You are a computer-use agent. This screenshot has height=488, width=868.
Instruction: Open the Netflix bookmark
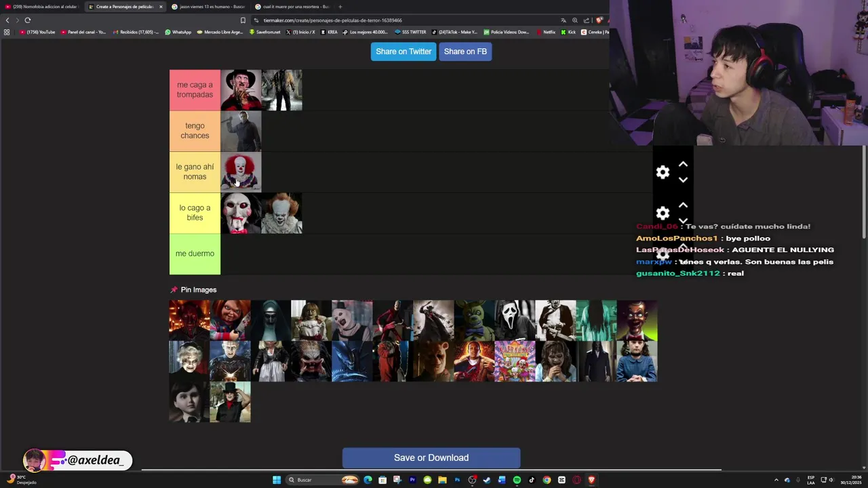(545, 32)
